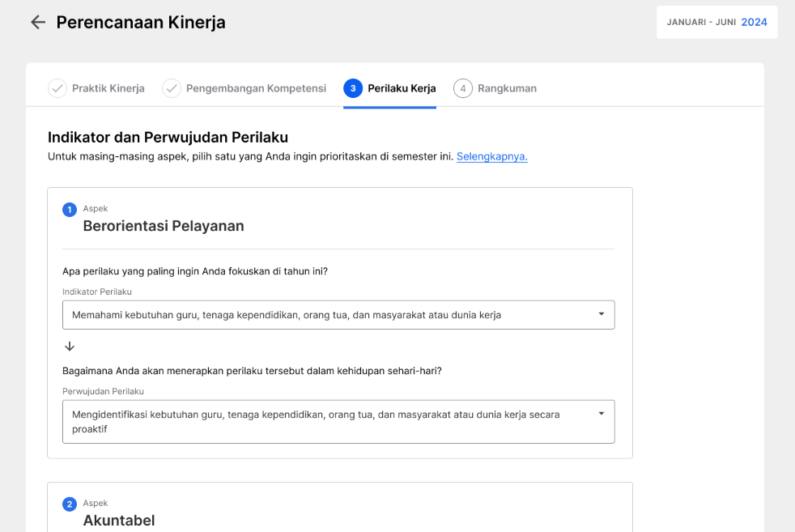Click the blue number 2 Aspek badge

[x=70, y=504]
